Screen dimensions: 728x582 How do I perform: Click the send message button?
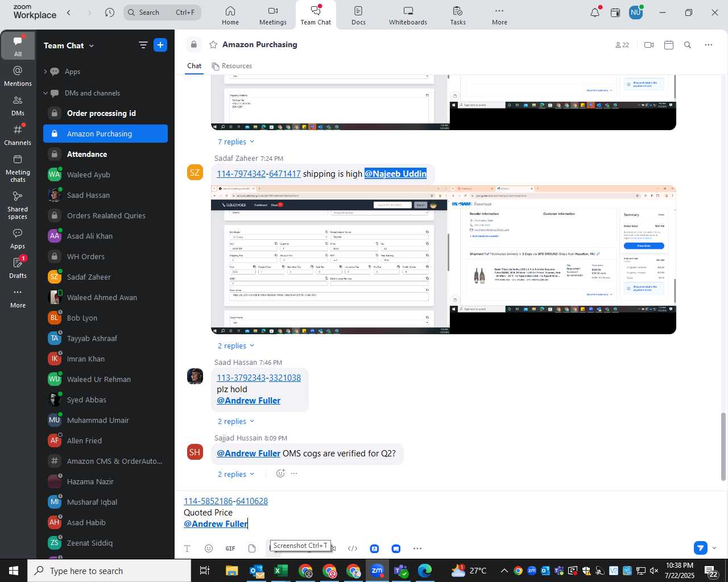click(x=701, y=548)
